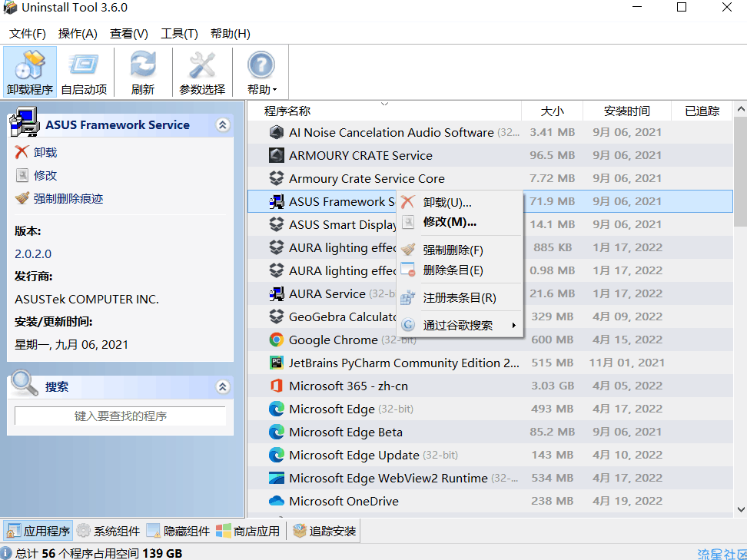Choose 修改(M)... in the context menu
This screenshot has width=747, height=560.
pos(460,222)
